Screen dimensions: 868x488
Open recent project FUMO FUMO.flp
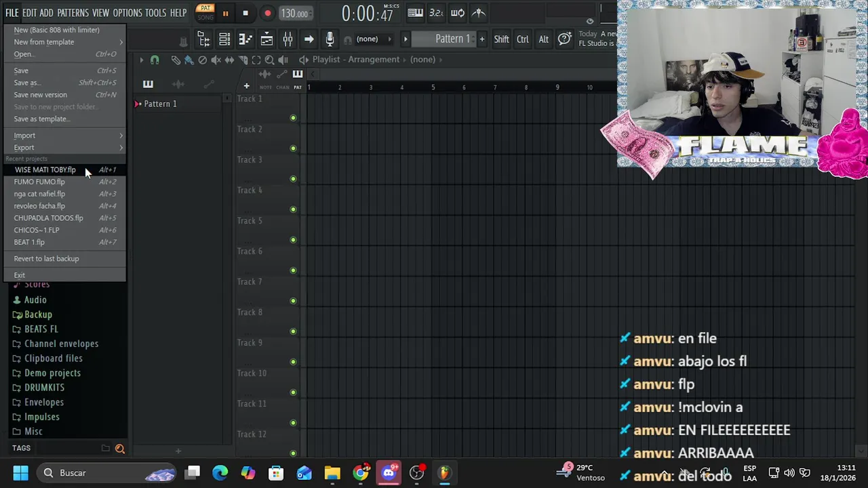point(65,182)
